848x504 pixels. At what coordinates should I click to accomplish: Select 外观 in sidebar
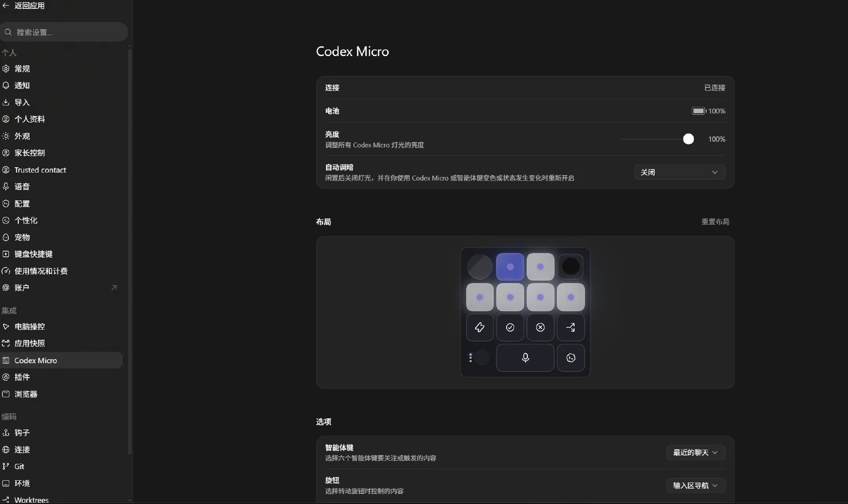pyautogui.click(x=61, y=136)
